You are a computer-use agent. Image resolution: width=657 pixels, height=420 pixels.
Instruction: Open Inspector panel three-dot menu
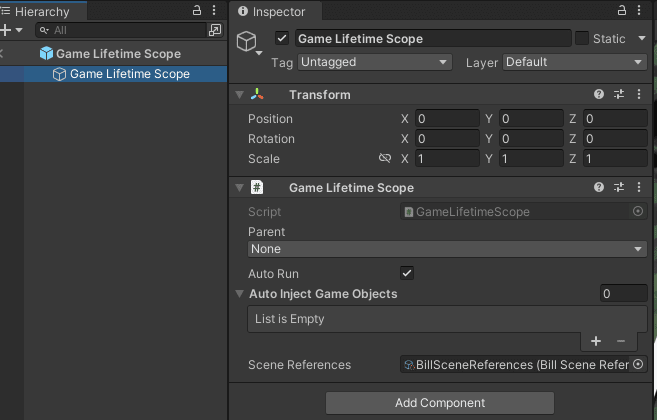[639, 10]
